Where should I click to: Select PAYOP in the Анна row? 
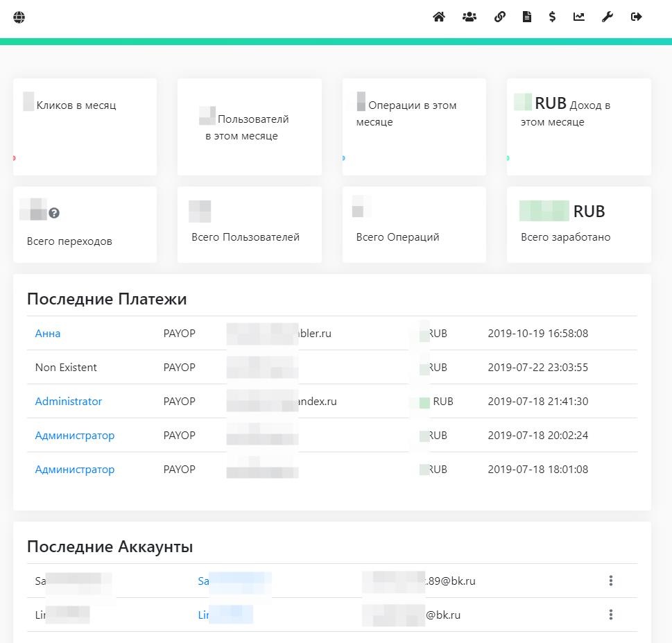click(x=179, y=334)
